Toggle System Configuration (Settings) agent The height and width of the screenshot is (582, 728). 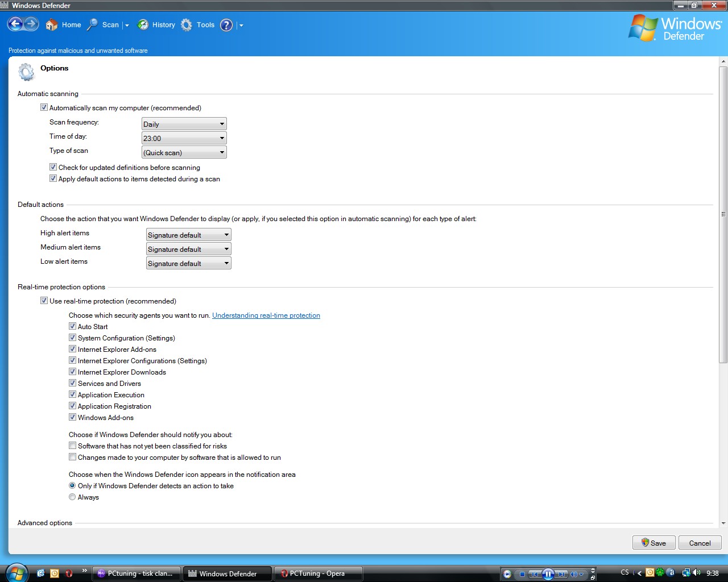click(72, 338)
